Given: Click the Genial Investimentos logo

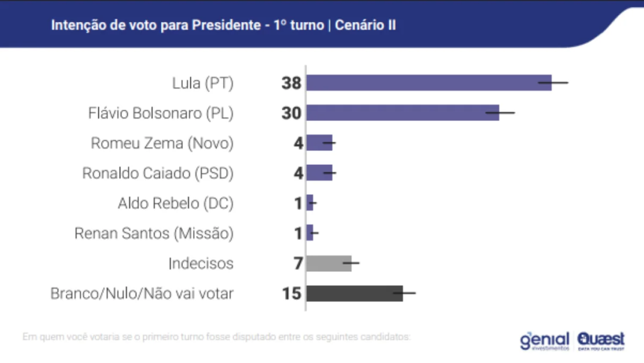Looking at the screenshot, I should point(544,340).
